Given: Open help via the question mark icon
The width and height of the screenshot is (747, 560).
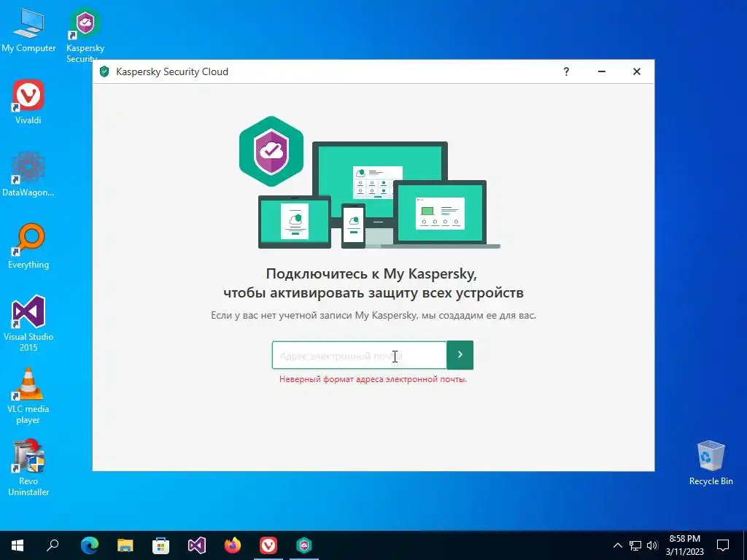Looking at the screenshot, I should (x=566, y=71).
